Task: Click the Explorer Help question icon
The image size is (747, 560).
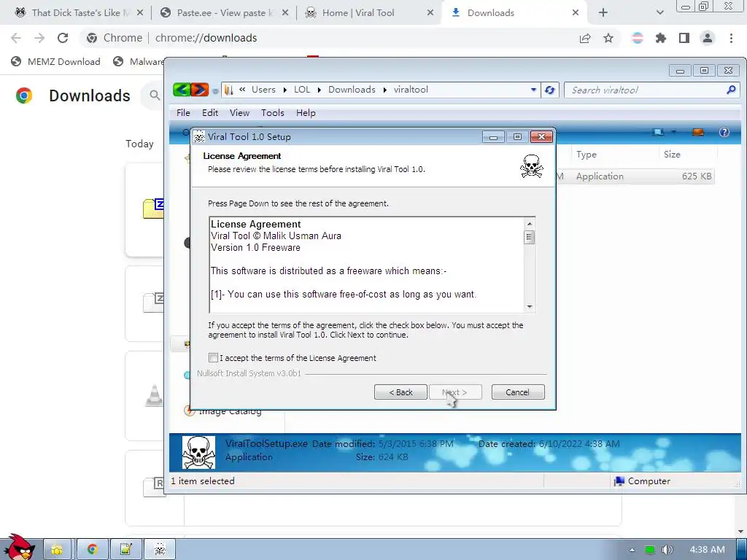Action: (x=724, y=133)
